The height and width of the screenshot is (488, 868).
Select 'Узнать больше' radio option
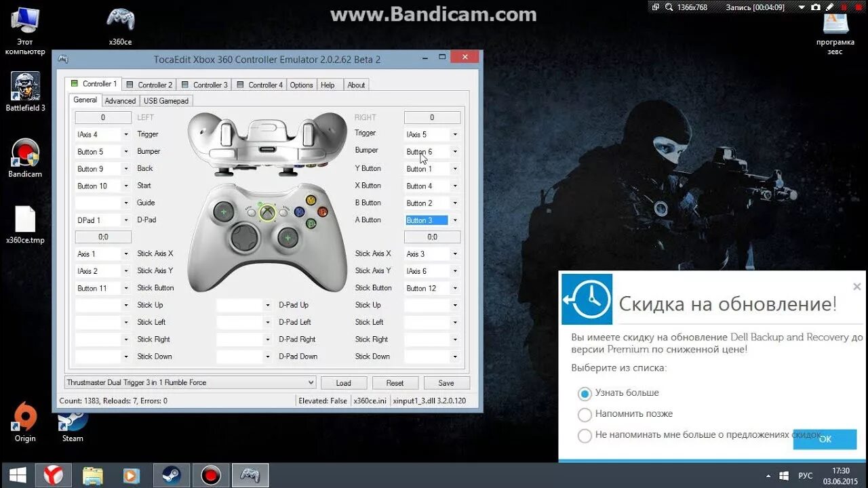[585, 394]
